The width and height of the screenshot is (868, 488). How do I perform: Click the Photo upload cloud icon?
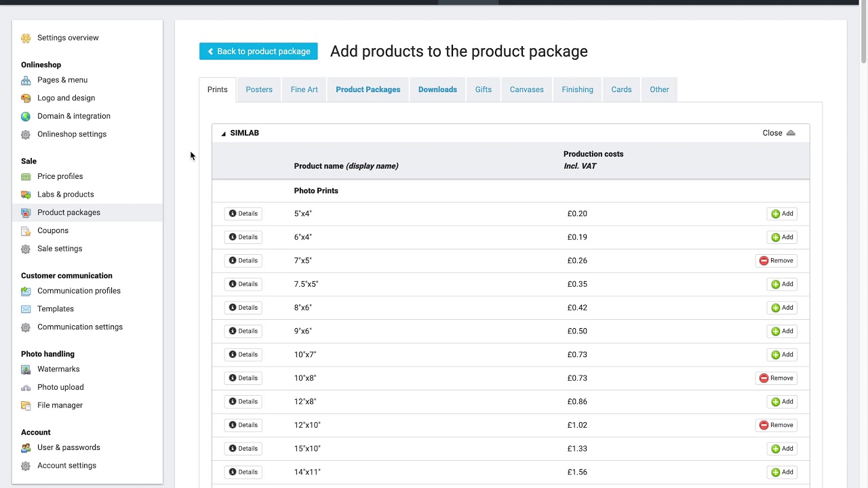pos(26,388)
